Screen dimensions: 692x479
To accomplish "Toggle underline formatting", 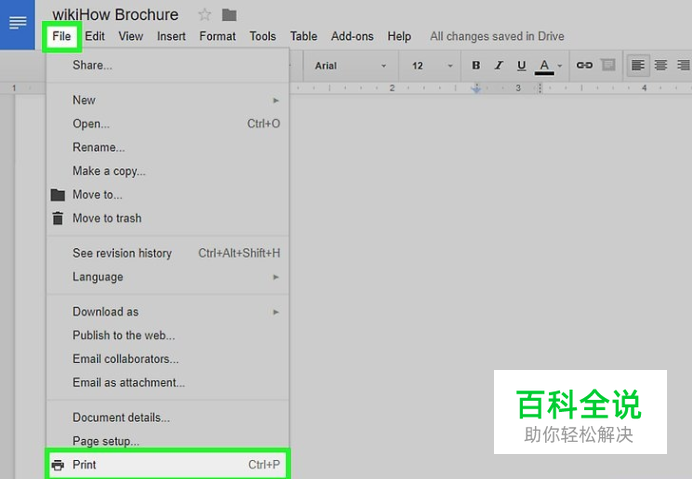I will point(521,65).
